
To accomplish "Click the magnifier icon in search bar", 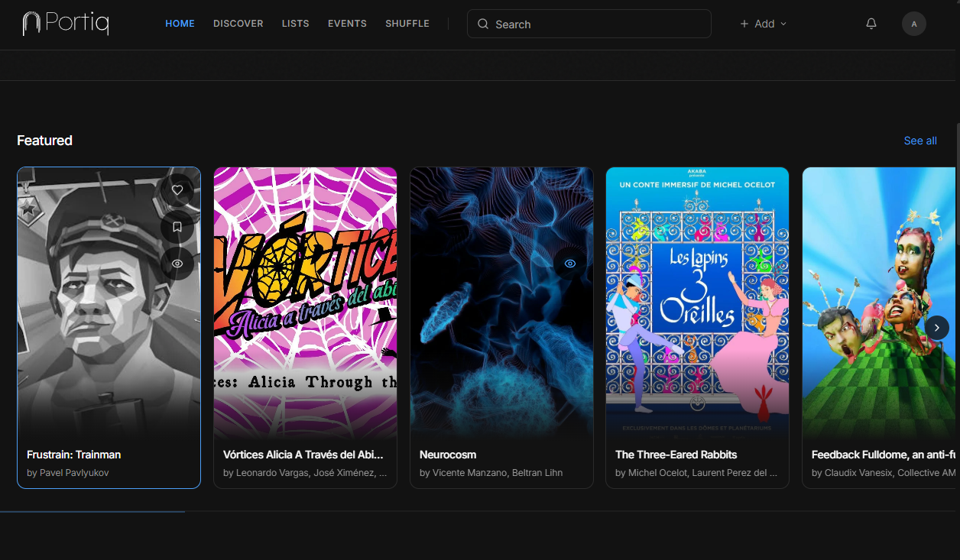I will pos(483,24).
